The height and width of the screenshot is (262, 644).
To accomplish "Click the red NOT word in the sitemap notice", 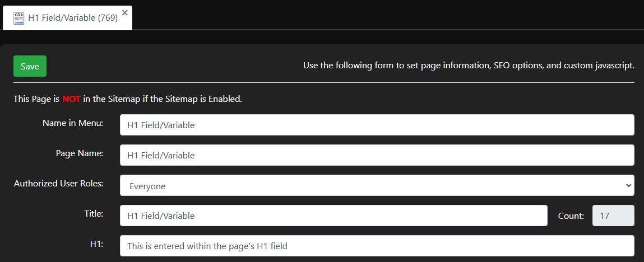I will tap(71, 99).
